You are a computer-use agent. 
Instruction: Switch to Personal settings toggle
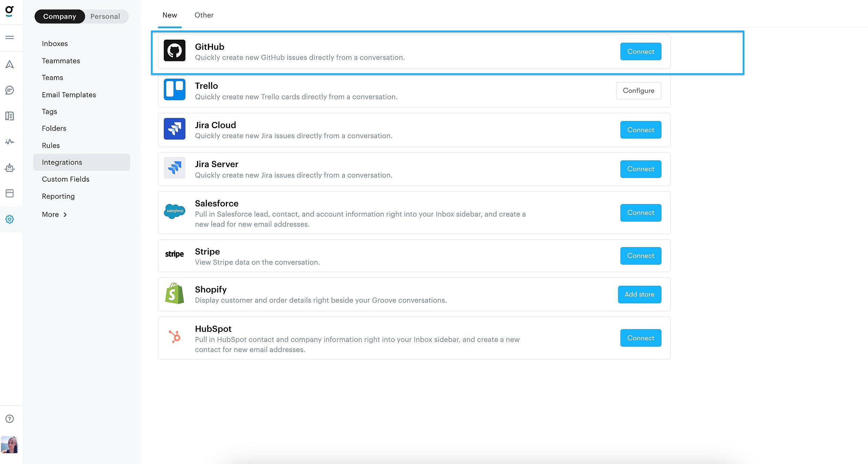click(105, 16)
